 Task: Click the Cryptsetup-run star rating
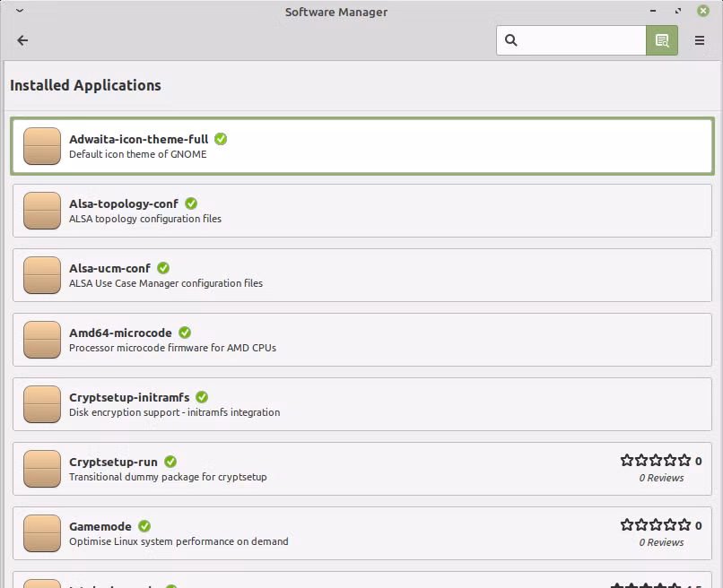click(x=656, y=461)
